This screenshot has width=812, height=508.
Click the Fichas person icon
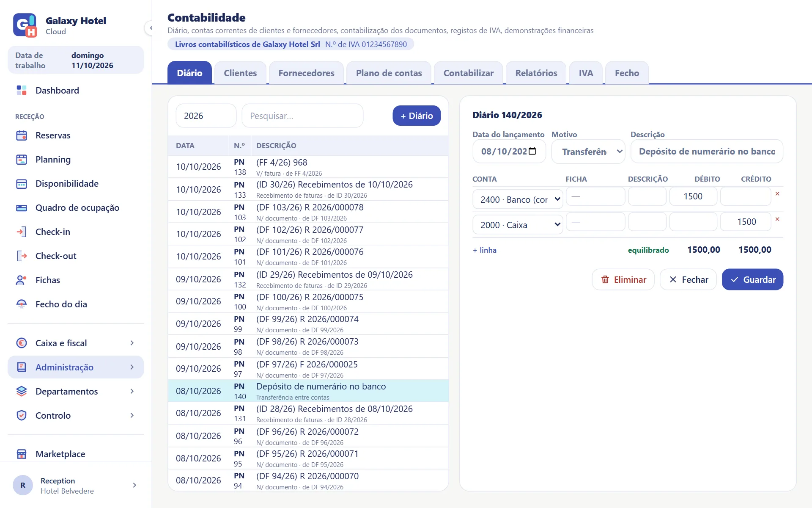pyautogui.click(x=22, y=280)
